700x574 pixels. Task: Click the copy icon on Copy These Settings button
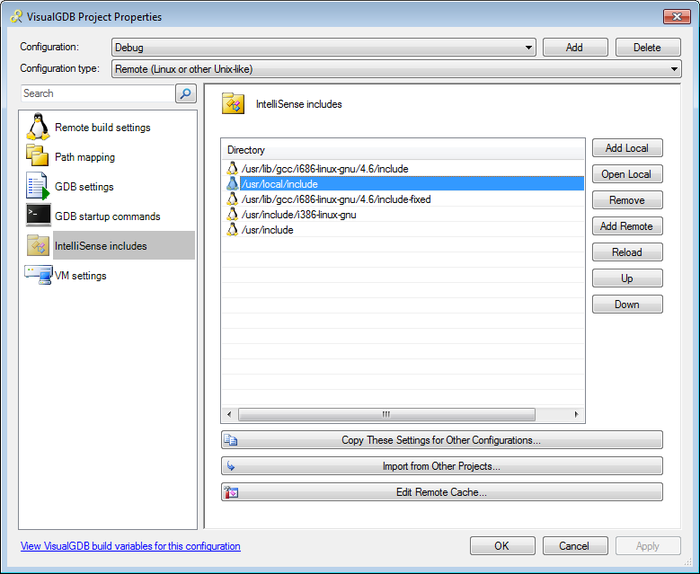(x=231, y=440)
